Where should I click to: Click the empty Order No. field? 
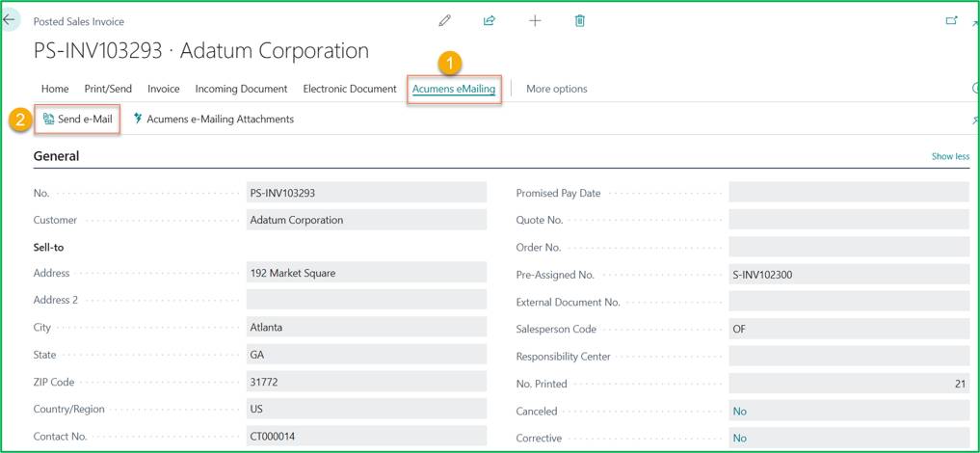pyautogui.click(x=849, y=247)
